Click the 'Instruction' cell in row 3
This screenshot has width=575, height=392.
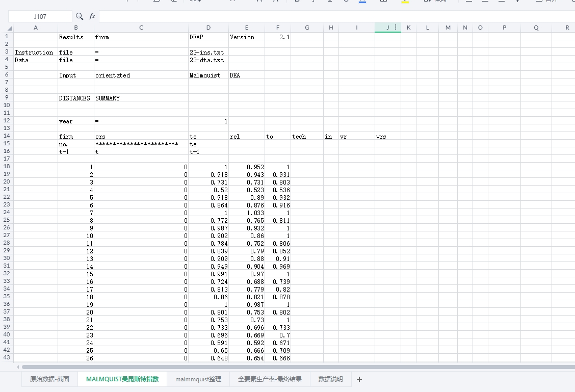tap(36, 52)
